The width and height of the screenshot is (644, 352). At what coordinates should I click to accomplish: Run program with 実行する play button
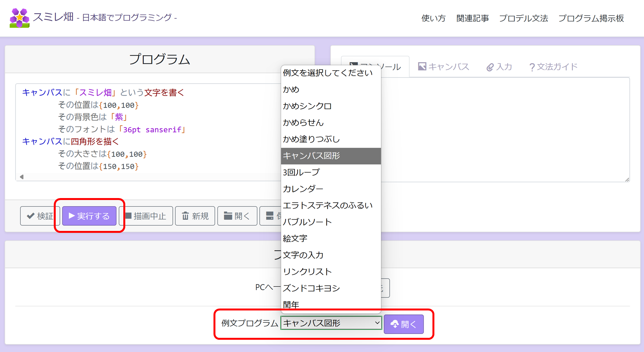point(89,216)
